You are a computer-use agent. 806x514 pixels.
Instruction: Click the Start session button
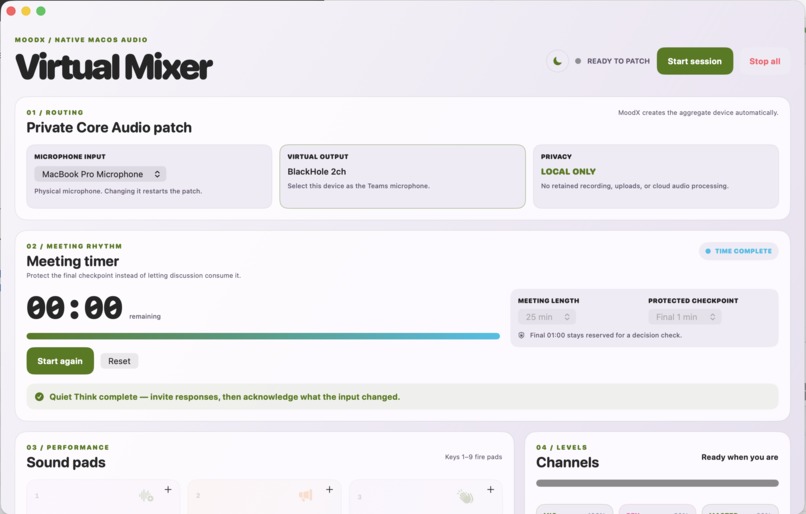(694, 61)
